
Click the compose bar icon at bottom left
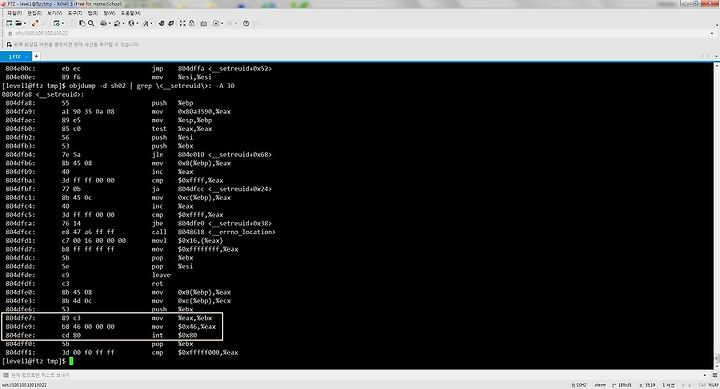point(6,375)
